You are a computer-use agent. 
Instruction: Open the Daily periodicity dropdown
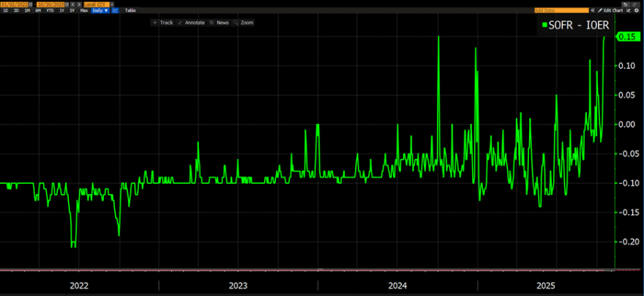point(100,10)
